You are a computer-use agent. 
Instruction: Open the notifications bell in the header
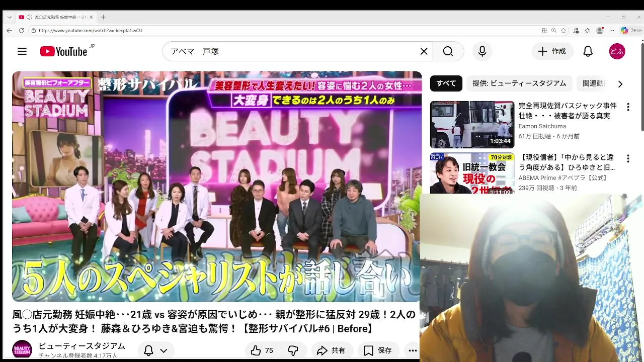(x=588, y=51)
